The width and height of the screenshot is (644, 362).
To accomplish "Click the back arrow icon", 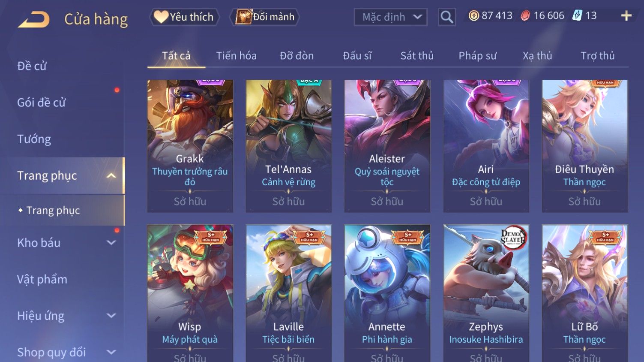I will click(x=33, y=20).
